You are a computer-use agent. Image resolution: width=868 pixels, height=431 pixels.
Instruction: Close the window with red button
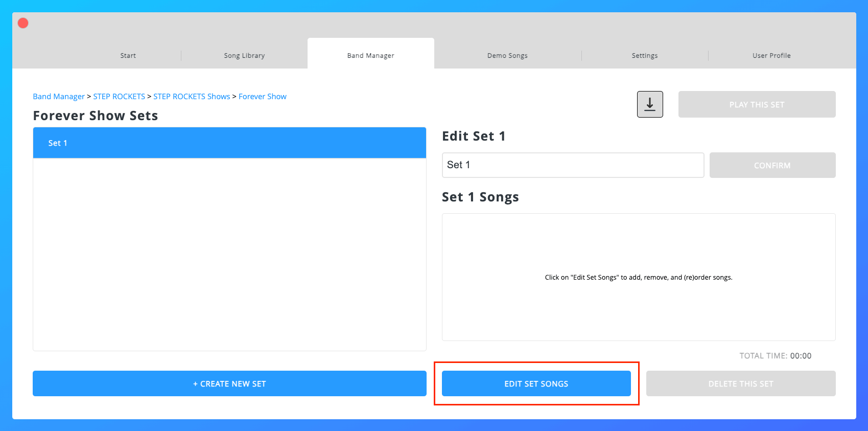pos(23,23)
